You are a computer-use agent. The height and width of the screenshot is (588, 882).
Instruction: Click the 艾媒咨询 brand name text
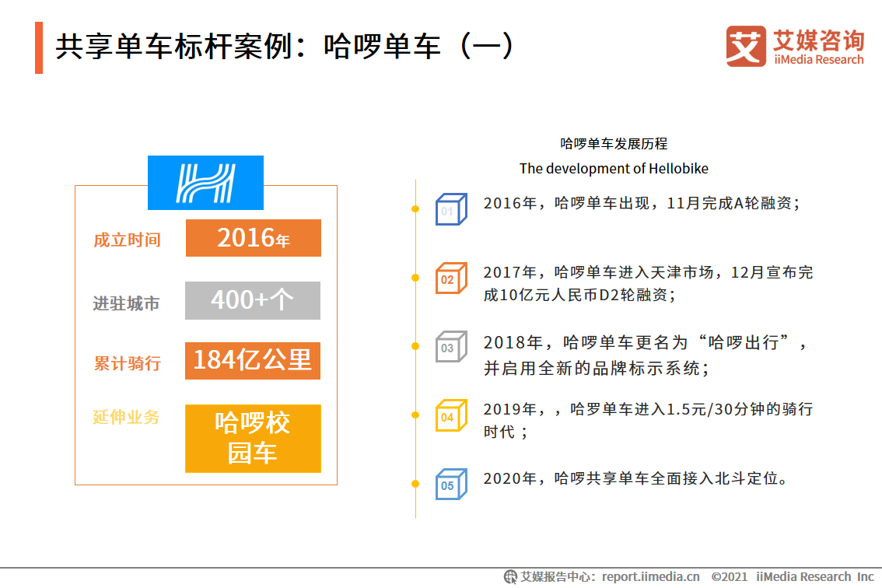(819, 40)
